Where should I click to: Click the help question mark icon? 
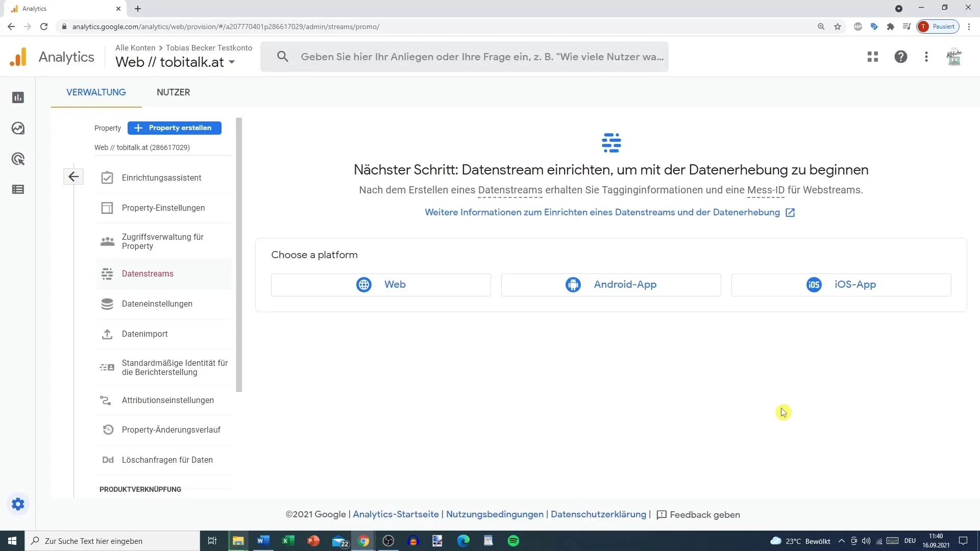900,57
